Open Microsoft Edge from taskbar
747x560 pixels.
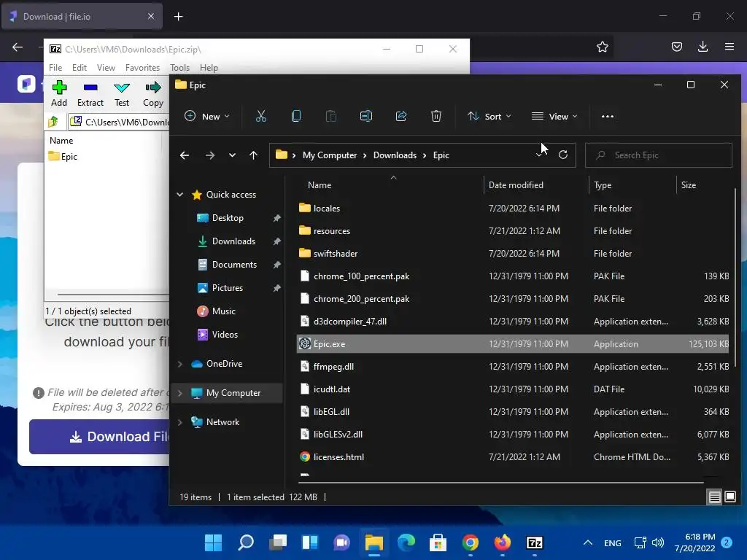pyautogui.click(x=406, y=542)
